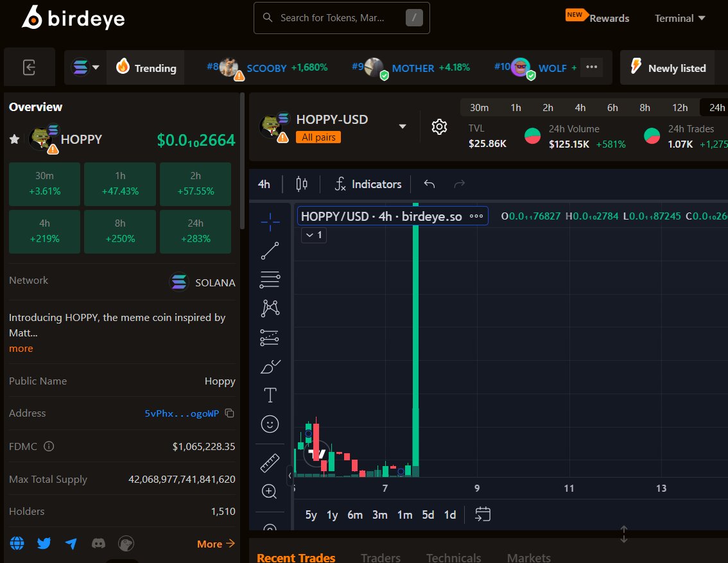Change the 4h chart interval
Screen dimensions: 728x563
click(264, 184)
